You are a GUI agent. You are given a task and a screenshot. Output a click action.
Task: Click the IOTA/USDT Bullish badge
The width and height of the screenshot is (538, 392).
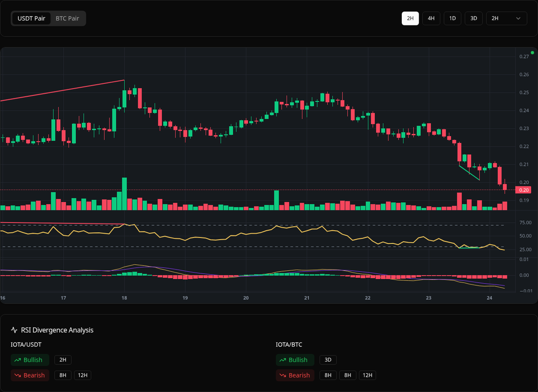[30, 360]
